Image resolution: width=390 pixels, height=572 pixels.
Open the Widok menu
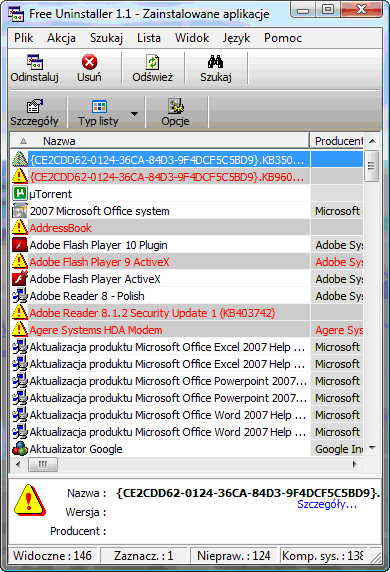[192, 38]
